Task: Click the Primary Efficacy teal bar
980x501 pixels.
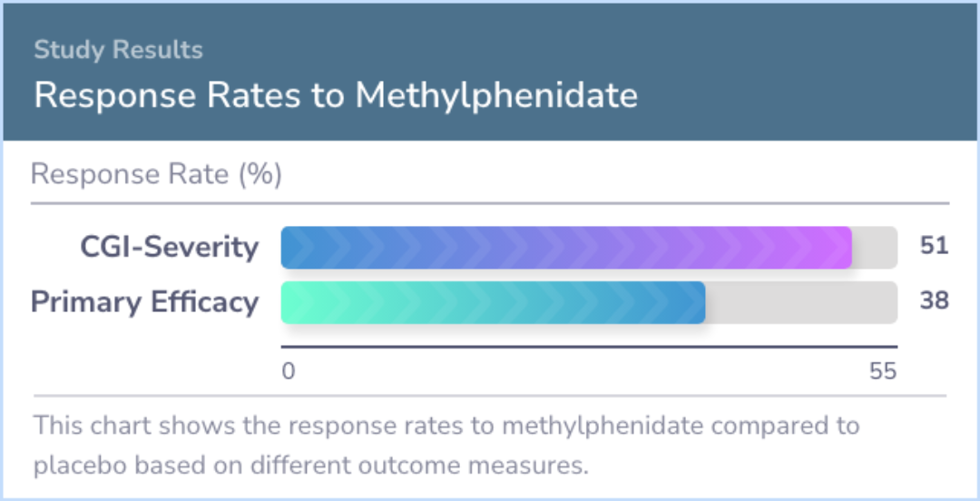Action: (493, 303)
